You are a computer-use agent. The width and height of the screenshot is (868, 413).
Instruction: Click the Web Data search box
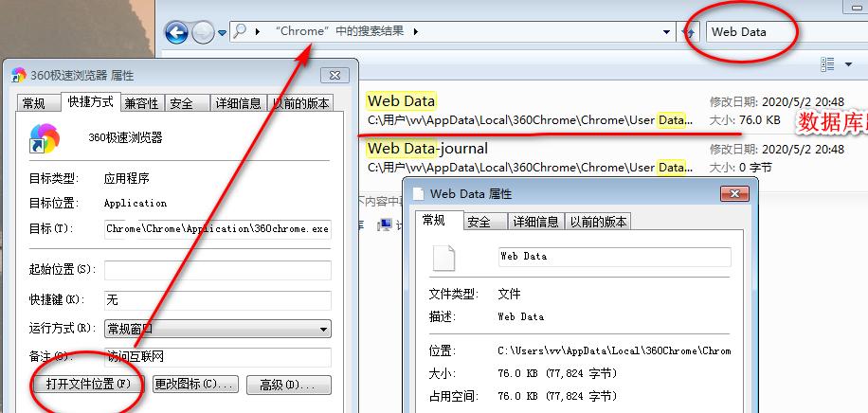pos(787,32)
